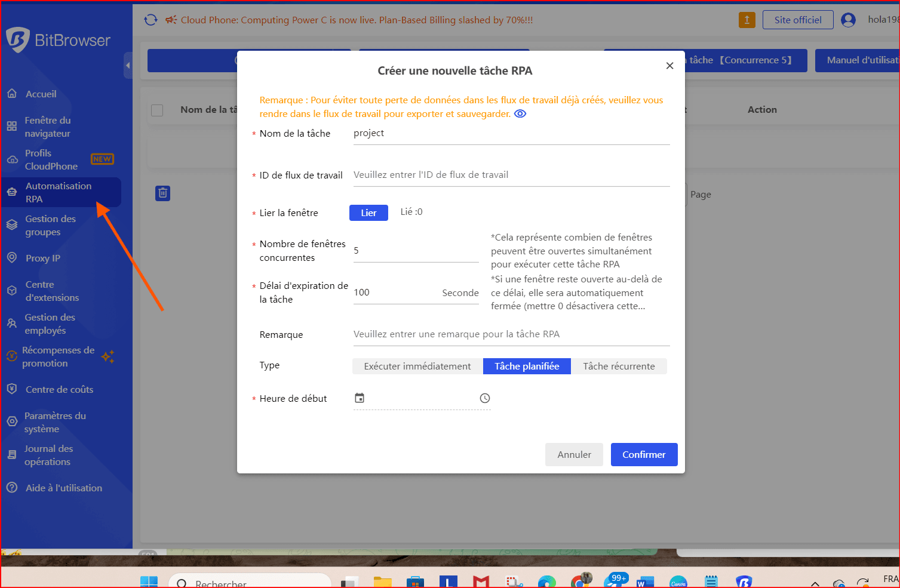The width and height of the screenshot is (900, 588).
Task: Click the ID de flux de travail field
Action: pos(511,175)
